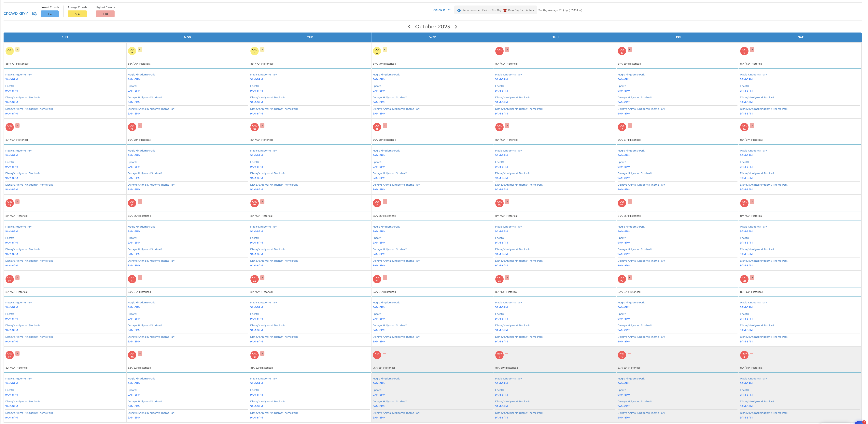Click Monthly Average 70° high / 53° low text
This screenshot has width=868, height=424.
pyautogui.click(x=560, y=10)
